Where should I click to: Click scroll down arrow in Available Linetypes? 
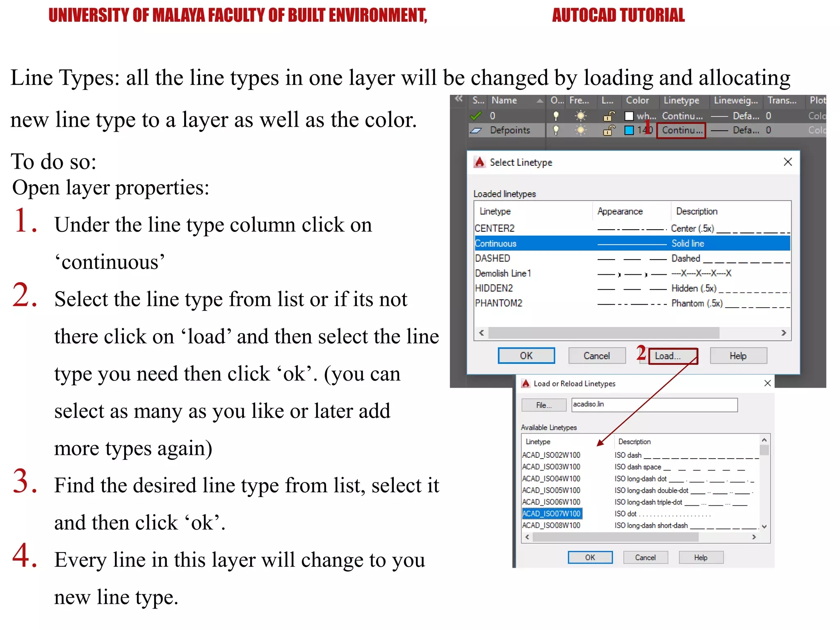764,527
